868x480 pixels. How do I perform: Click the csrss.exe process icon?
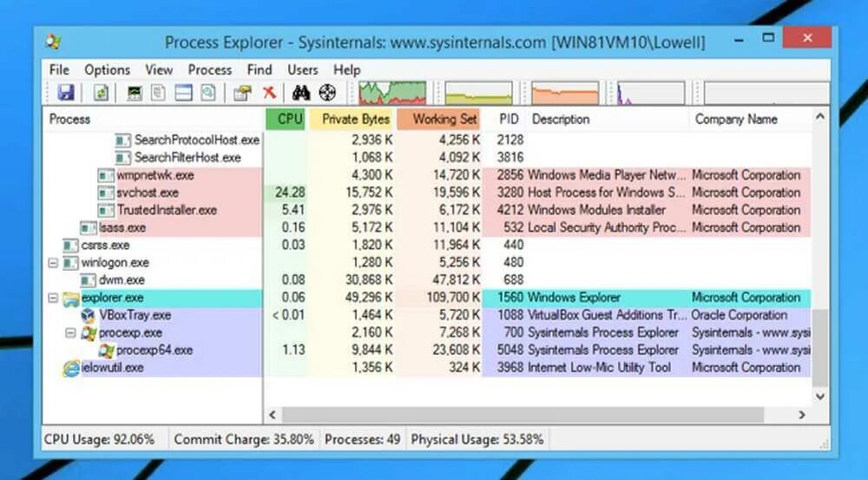[x=70, y=246]
